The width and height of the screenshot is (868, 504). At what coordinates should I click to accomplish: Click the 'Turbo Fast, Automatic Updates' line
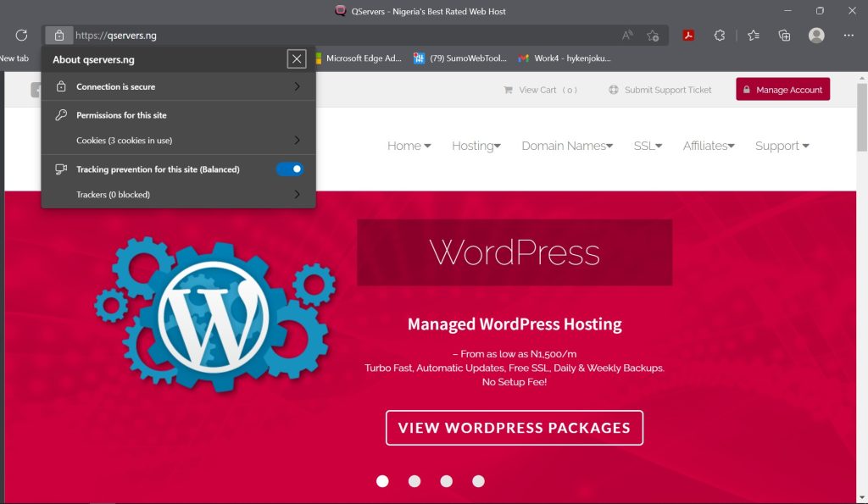pyautogui.click(x=515, y=368)
